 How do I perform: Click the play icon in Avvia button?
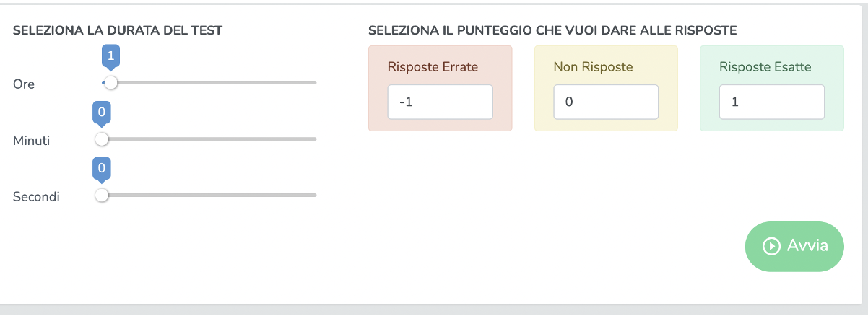(x=771, y=247)
